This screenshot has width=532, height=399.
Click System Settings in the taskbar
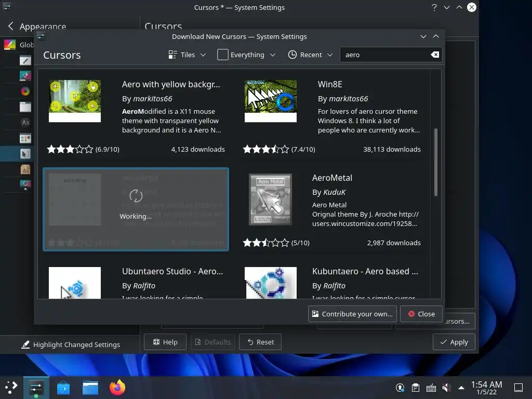[x=36, y=388]
